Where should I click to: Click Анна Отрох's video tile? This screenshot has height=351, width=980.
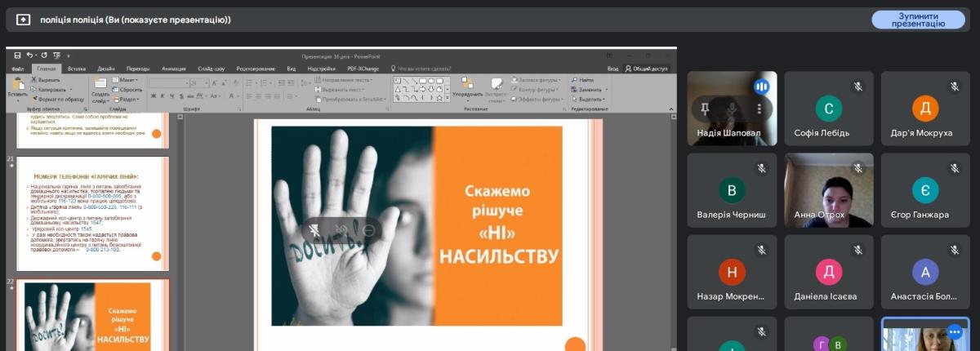click(829, 192)
